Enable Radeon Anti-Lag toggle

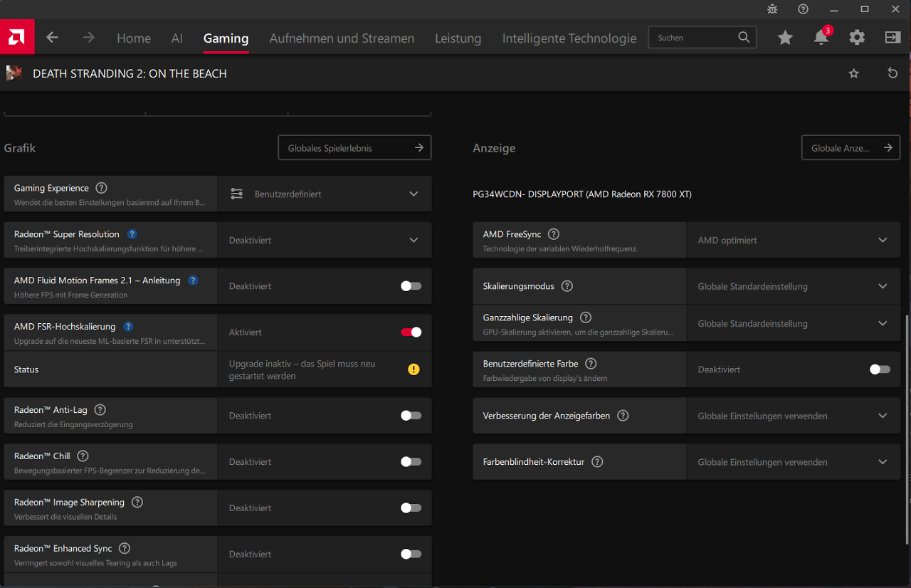pos(411,416)
